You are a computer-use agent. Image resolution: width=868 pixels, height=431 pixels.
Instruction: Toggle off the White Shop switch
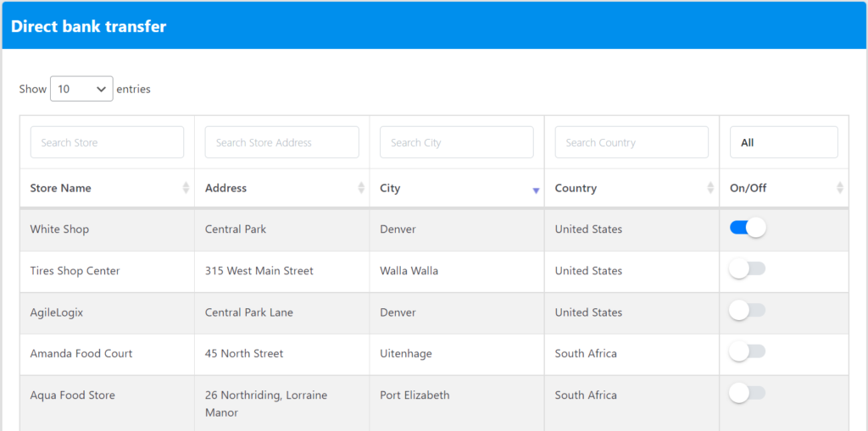click(x=748, y=228)
